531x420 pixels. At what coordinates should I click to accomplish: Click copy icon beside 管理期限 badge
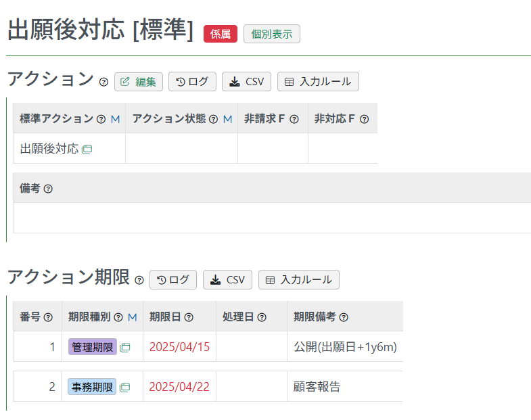125,348
